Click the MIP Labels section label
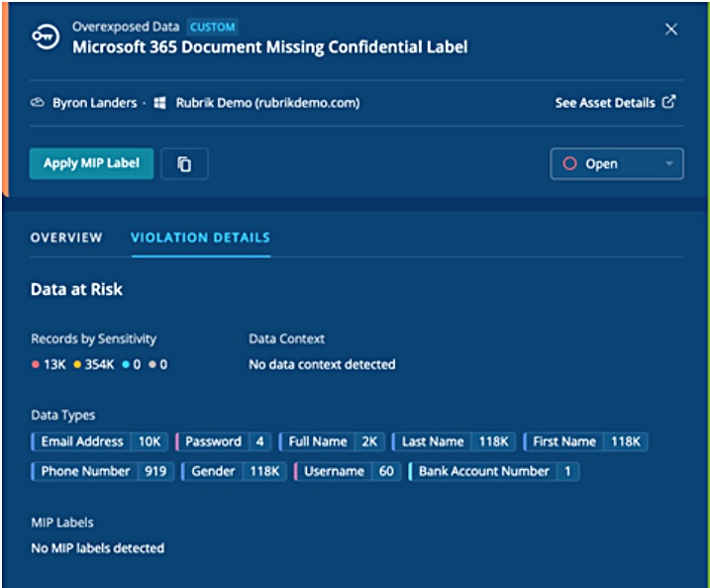The height and width of the screenshot is (588, 710). [x=62, y=523]
